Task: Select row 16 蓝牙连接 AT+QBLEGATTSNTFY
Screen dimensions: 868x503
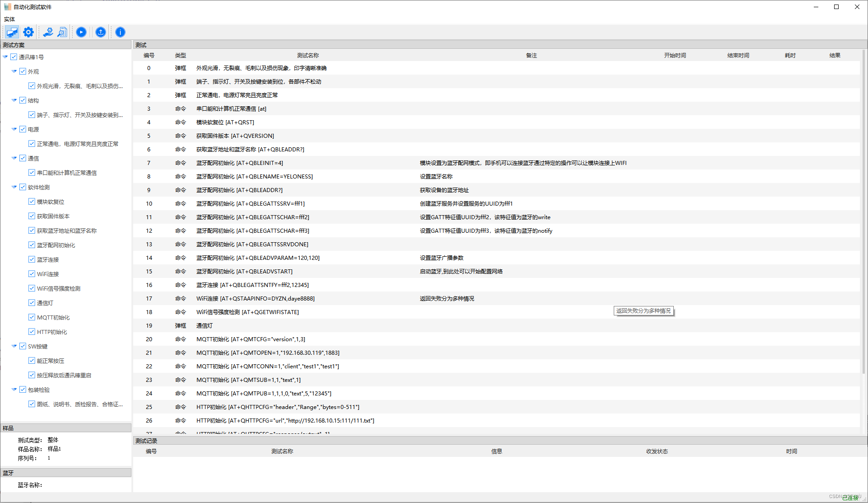Action: coord(497,285)
